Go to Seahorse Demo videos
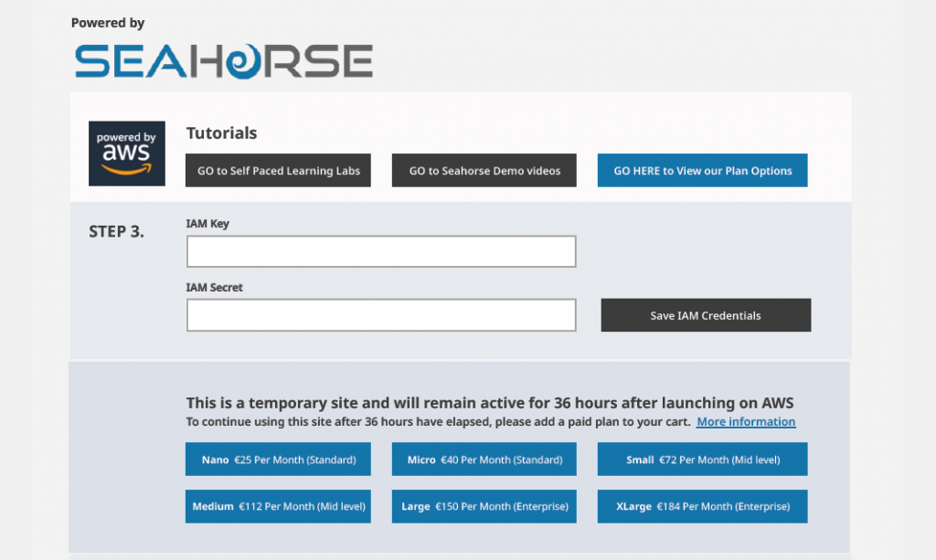 click(x=484, y=171)
